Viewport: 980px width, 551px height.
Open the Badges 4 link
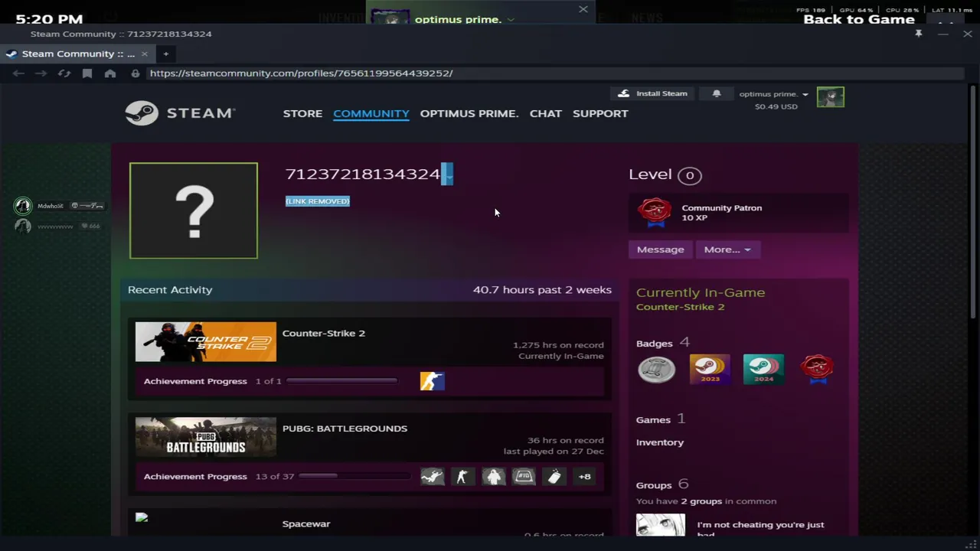coord(662,343)
